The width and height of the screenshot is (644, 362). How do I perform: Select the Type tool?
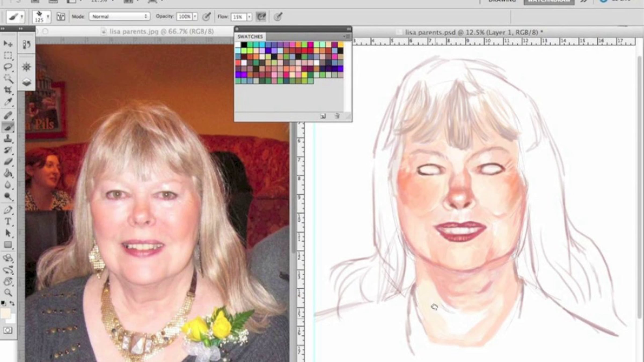tap(8, 221)
